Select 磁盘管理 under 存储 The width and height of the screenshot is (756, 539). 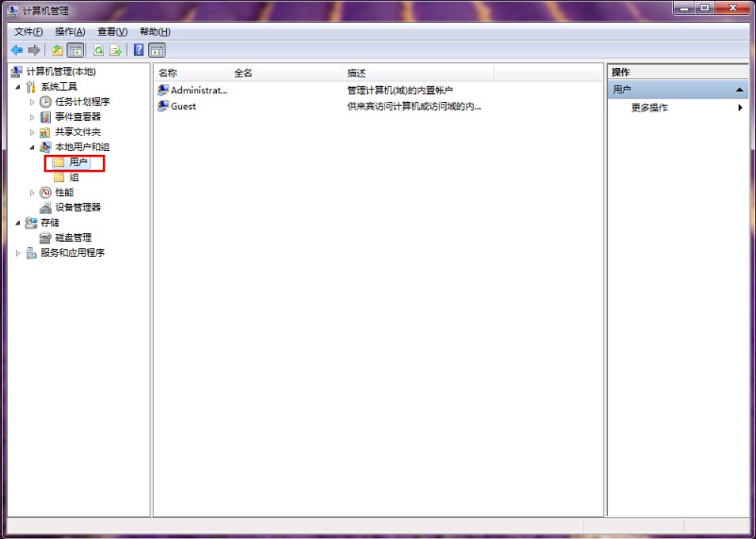[x=73, y=238]
